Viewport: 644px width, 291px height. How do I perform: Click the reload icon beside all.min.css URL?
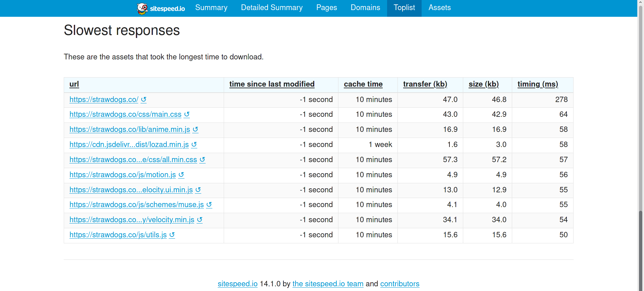tap(202, 159)
